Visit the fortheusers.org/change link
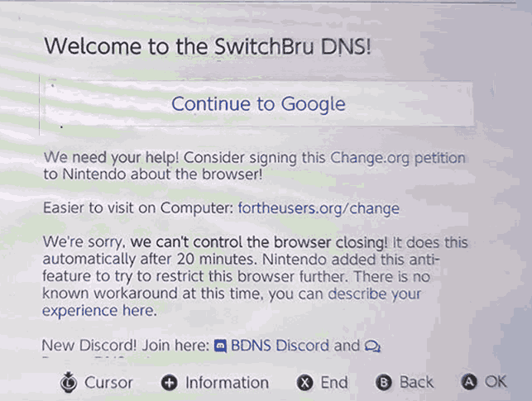 (x=319, y=208)
